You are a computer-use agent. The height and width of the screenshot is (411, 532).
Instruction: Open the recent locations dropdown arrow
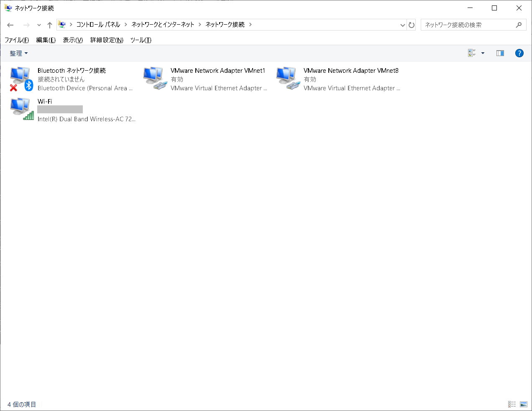click(x=39, y=25)
